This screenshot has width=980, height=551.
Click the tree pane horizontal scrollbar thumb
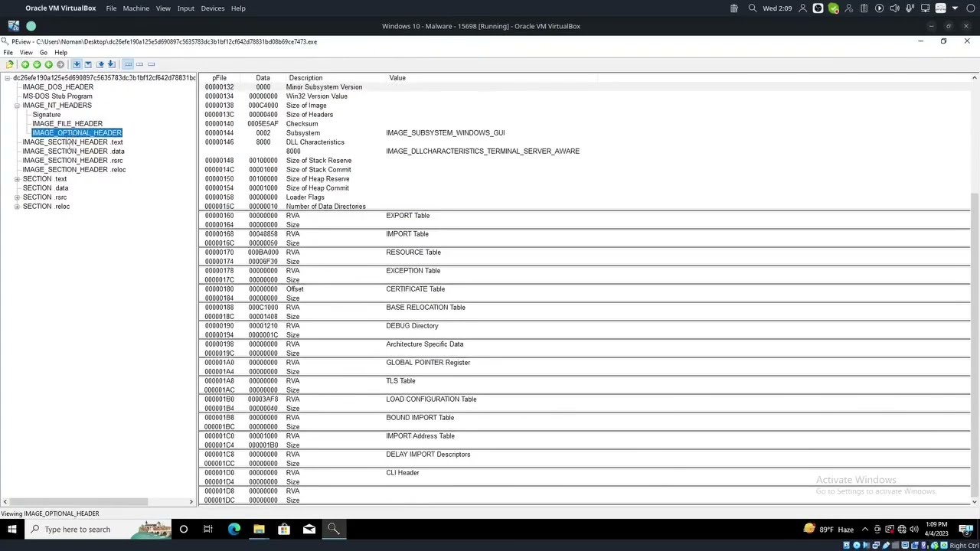pos(79,502)
